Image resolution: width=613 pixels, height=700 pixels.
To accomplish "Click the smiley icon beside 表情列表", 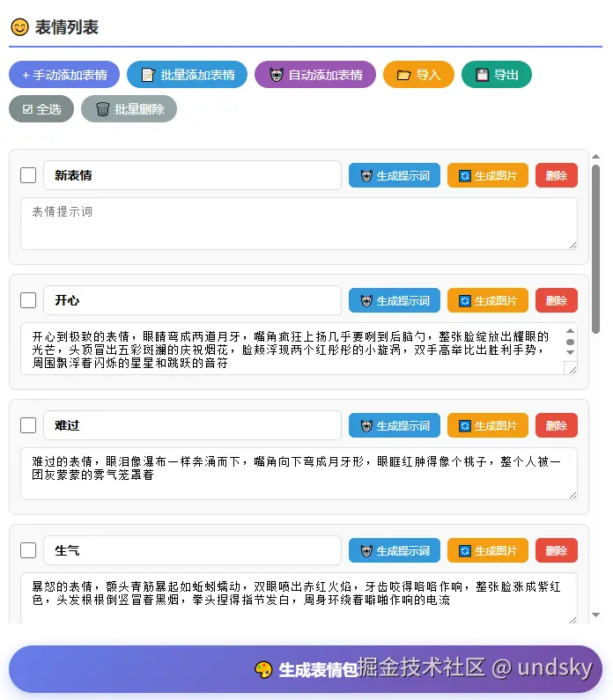I will pyautogui.click(x=19, y=27).
